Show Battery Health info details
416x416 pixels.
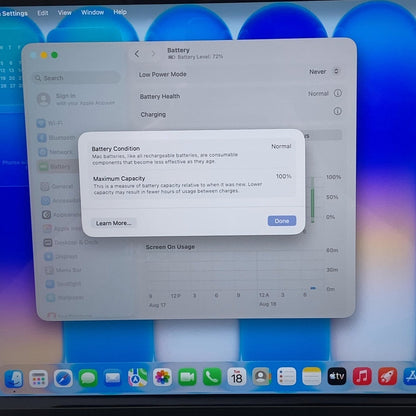tap(338, 93)
